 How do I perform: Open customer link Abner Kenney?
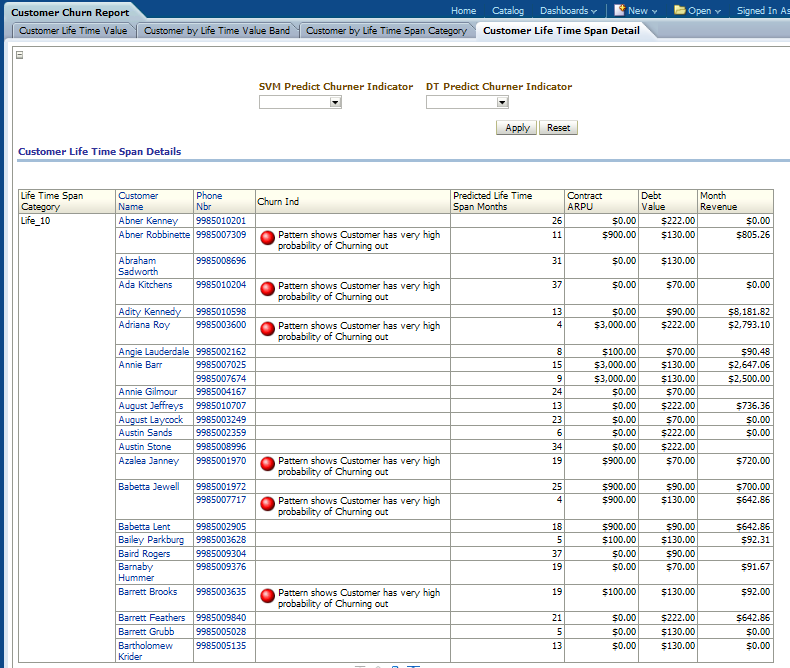(x=148, y=220)
